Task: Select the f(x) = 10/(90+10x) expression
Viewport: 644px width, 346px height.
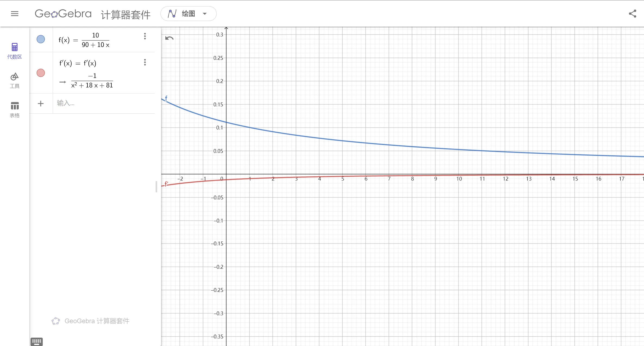Action: click(84, 40)
